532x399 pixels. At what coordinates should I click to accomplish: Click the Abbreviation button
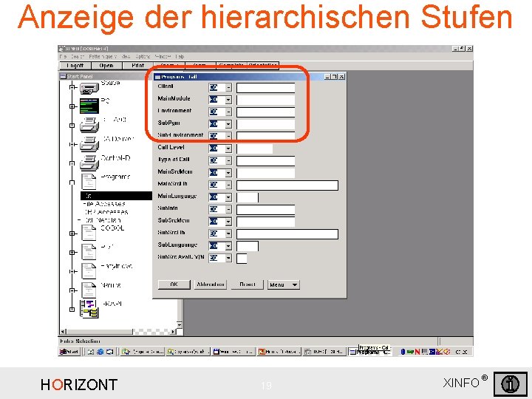coord(211,284)
